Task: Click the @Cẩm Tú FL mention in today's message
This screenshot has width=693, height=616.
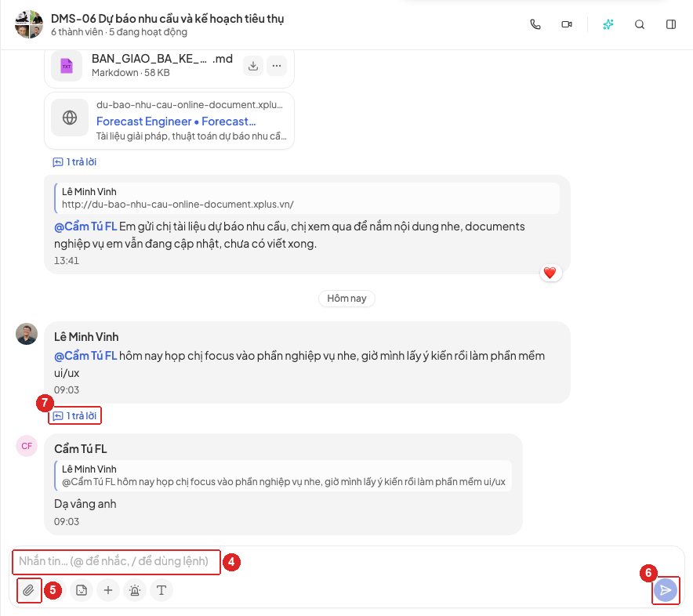Action: tap(85, 356)
